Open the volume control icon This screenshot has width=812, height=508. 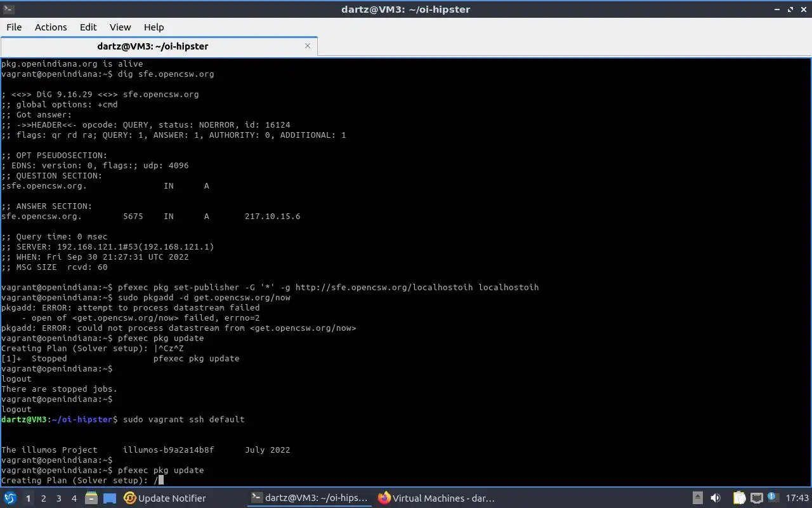[716, 498]
